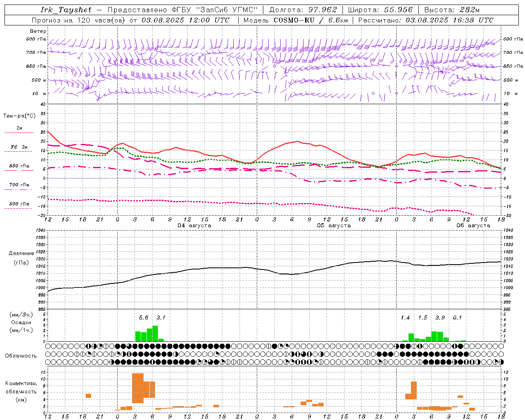Image resolution: width=525 pixels, height=420 pixels.
Task: Click the station title Irk_Tayshet
Action: click(x=66, y=10)
